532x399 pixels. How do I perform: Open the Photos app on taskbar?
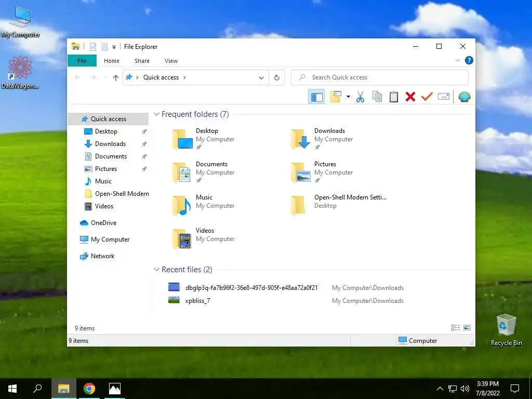coord(115,389)
